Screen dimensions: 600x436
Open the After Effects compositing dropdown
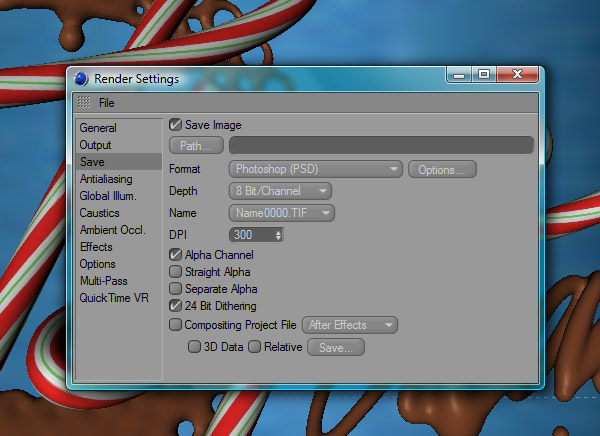[350, 325]
